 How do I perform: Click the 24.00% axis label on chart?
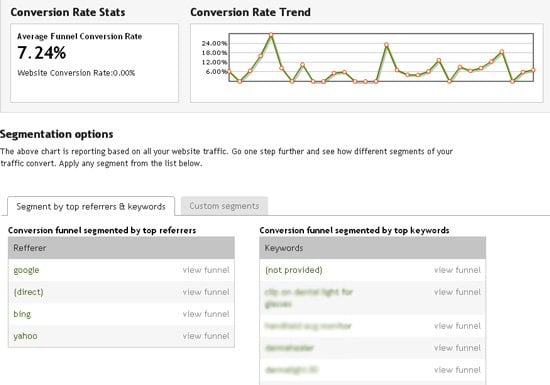214,43
